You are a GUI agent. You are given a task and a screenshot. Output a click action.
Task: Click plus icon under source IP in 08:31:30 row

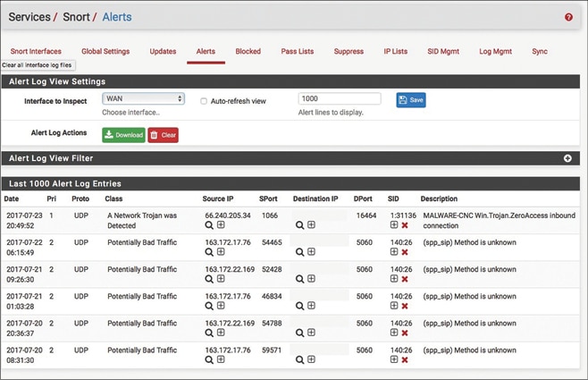(221, 359)
